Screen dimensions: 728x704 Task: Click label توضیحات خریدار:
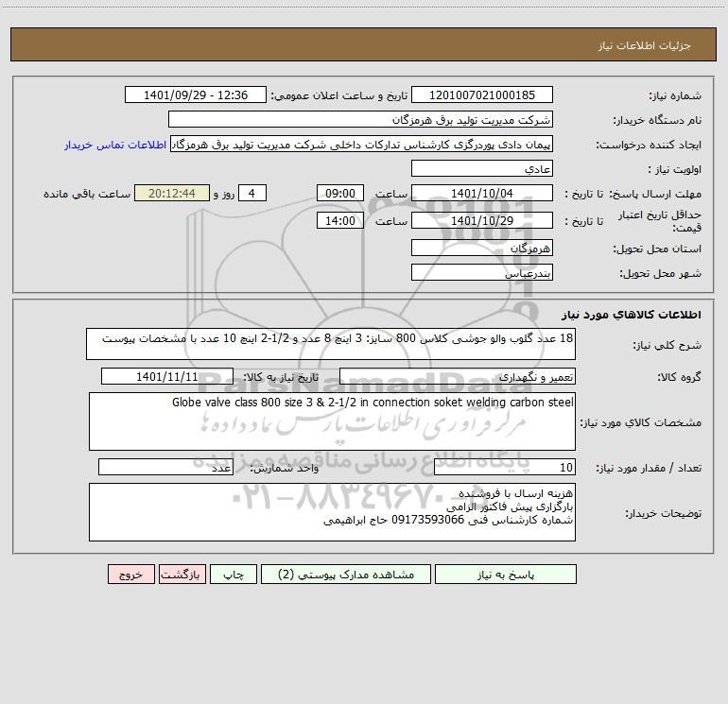click(x=663, y=513)
